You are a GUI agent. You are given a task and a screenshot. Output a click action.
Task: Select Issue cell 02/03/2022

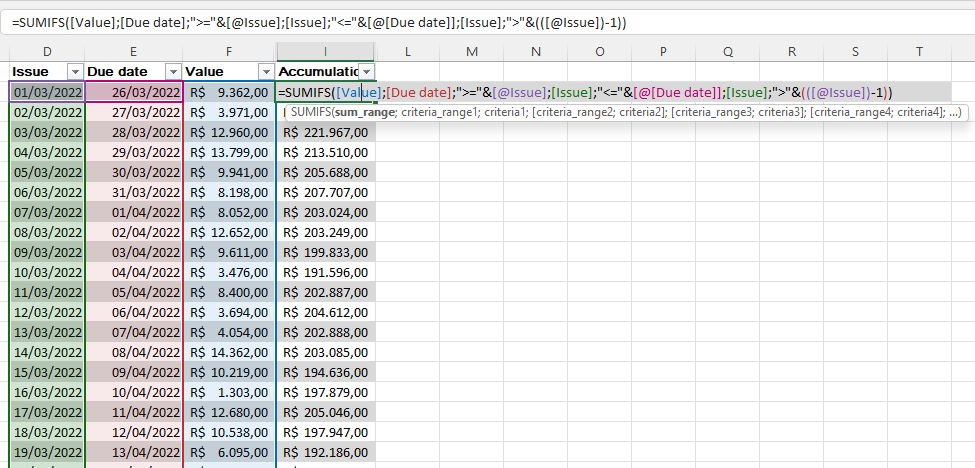pyautogui.click(x=47, y=112)
